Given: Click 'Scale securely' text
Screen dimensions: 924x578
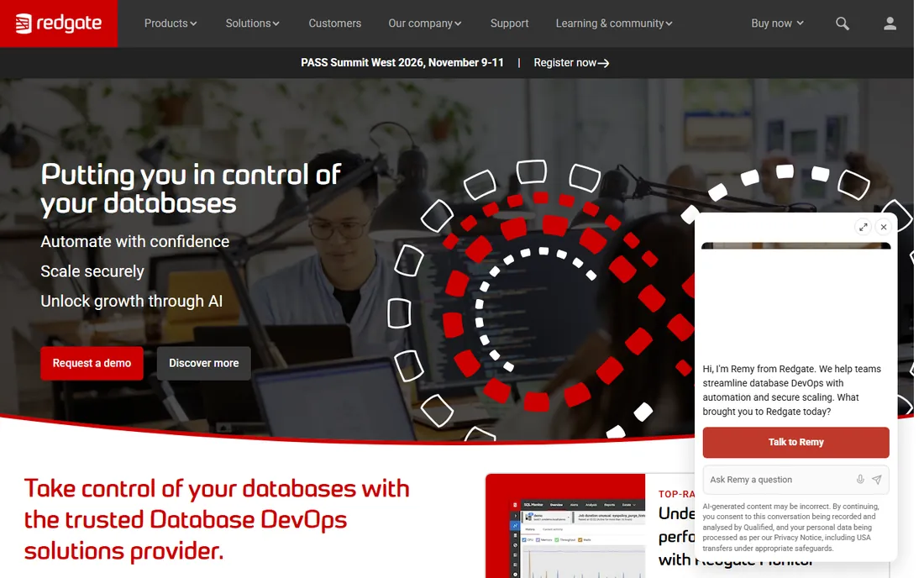Looking at the screenshot, I should (92, 271).
